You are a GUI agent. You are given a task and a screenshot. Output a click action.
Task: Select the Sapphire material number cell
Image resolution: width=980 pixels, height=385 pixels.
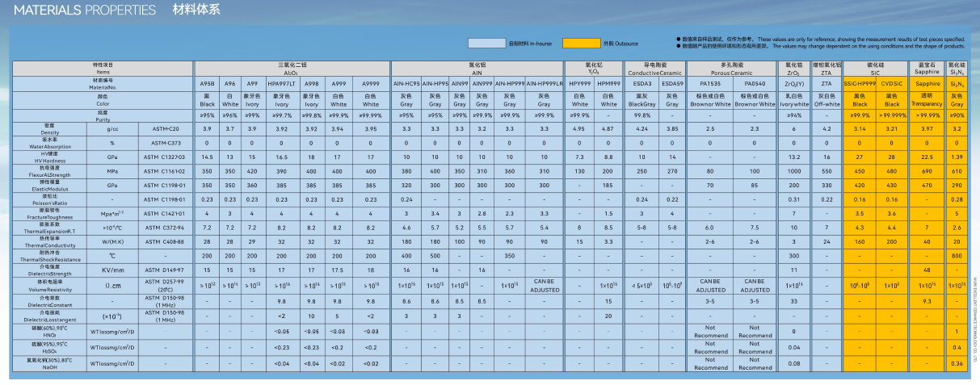[927, 83]
